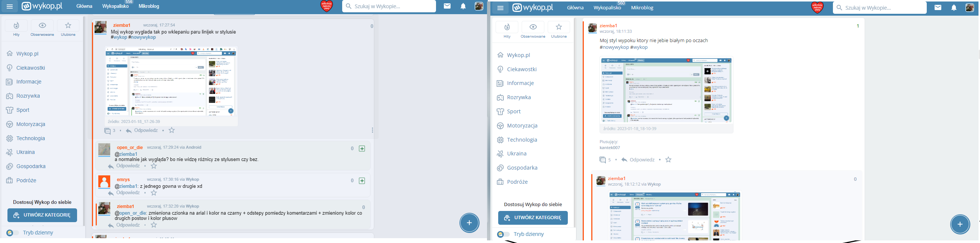Image resolution: width=980 pixels, height=243 pixels.
Task: Open notifications bell in left window
Action: (x=463, y=6)
